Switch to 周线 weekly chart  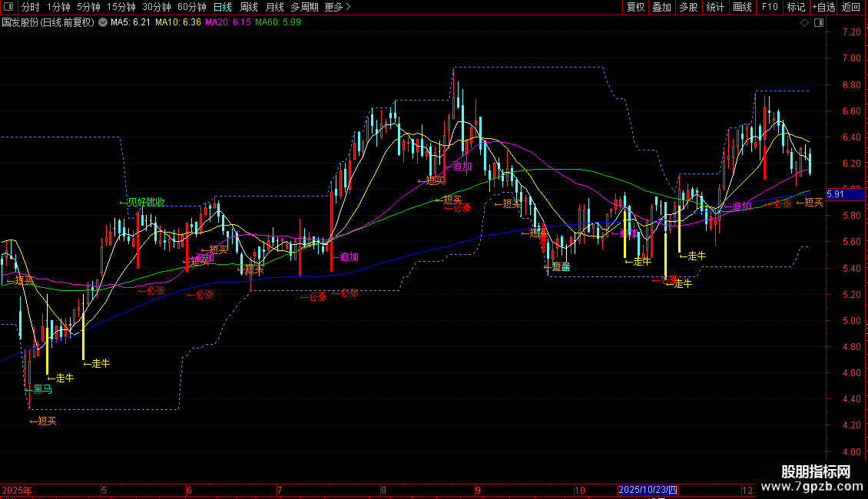click(x=249, y=7)
